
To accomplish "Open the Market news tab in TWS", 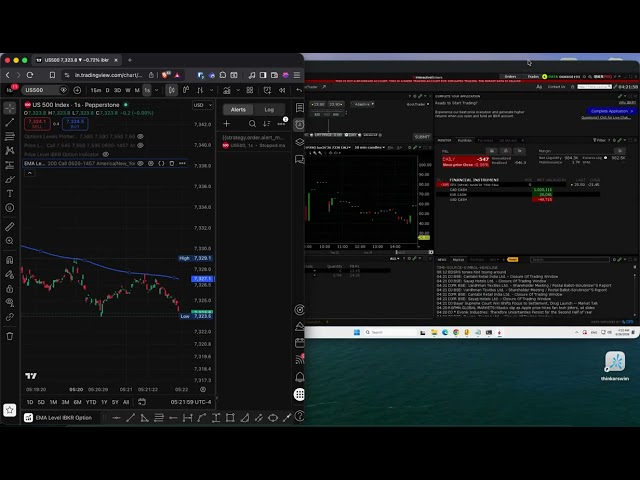I will pos(458,260).
